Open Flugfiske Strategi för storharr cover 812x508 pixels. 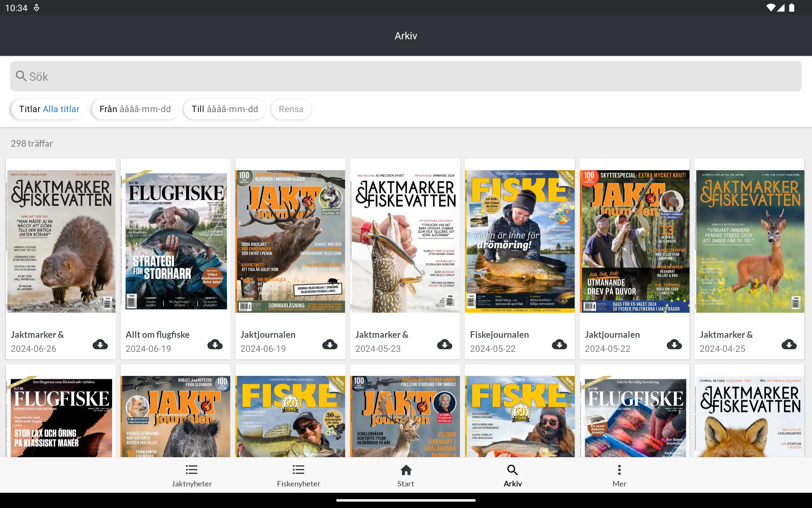pos(176,241)
